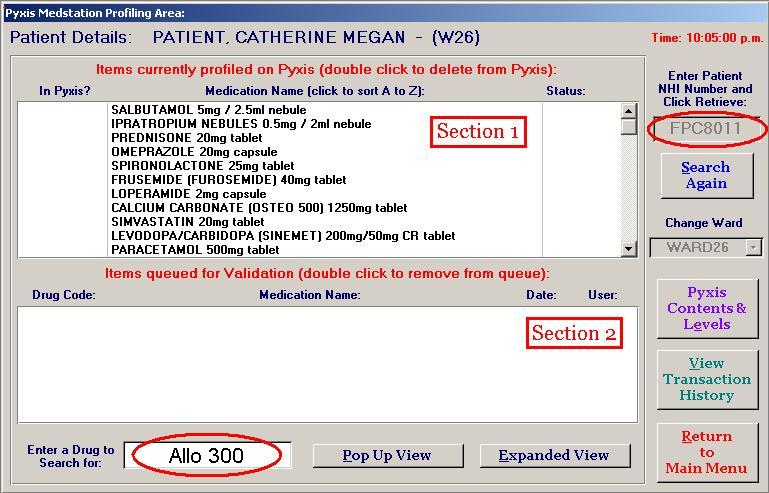Click the Drug Code: column header
Screen dimensions: 769x493
coord(64,295)
